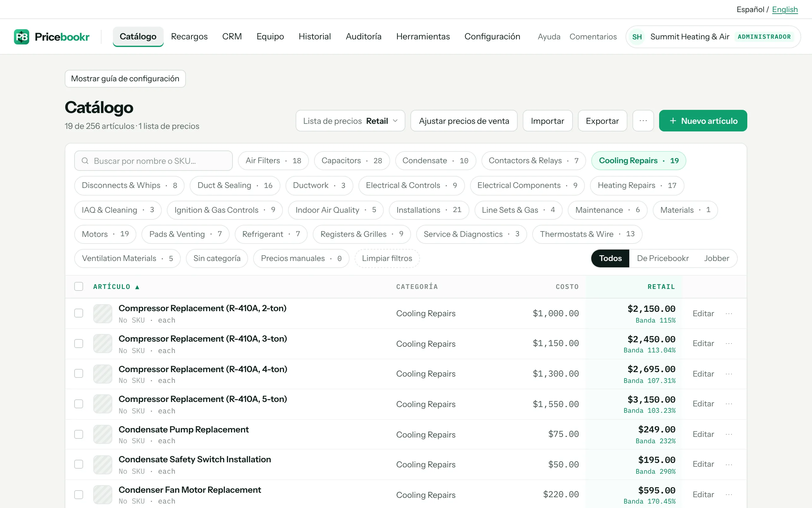
Task: Toggle the select-all articles checkbox
Action: [x=79, y=286]
